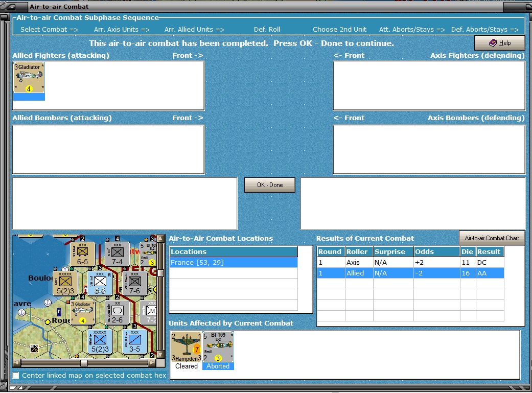Click the Allied Bombers attacking box
The image size is (532, 393).
108,149
